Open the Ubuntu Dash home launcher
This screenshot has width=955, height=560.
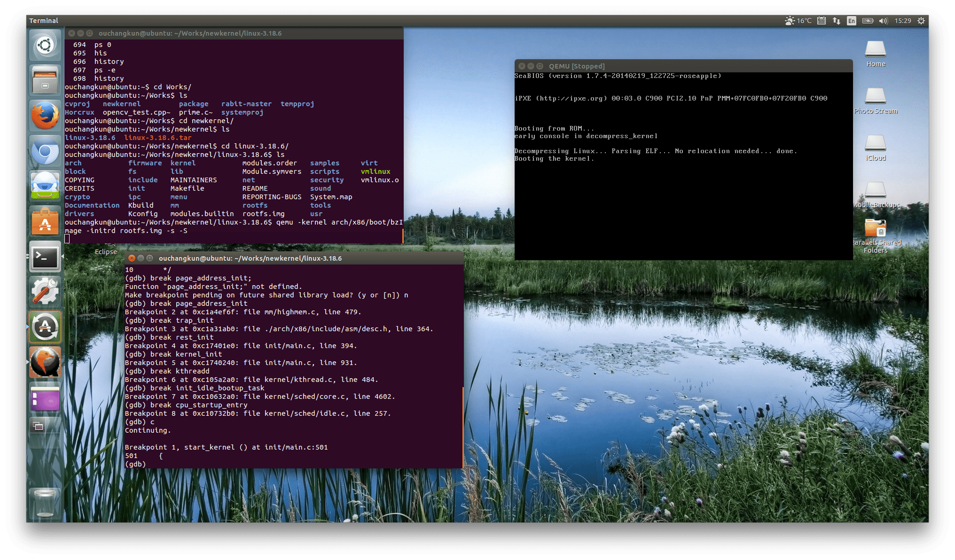point(45,46)
